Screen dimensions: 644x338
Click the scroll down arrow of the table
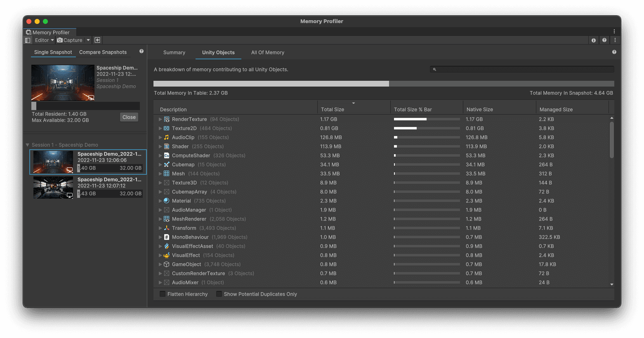pyautogui.click(x=611, y=284)
